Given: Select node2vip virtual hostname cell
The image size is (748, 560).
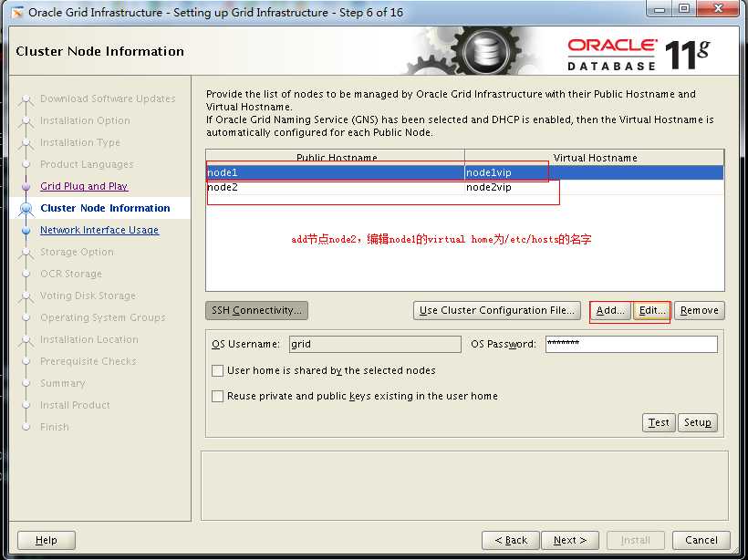Looking at the screenshot, I should pyautogui.click(x=595, y=188).
